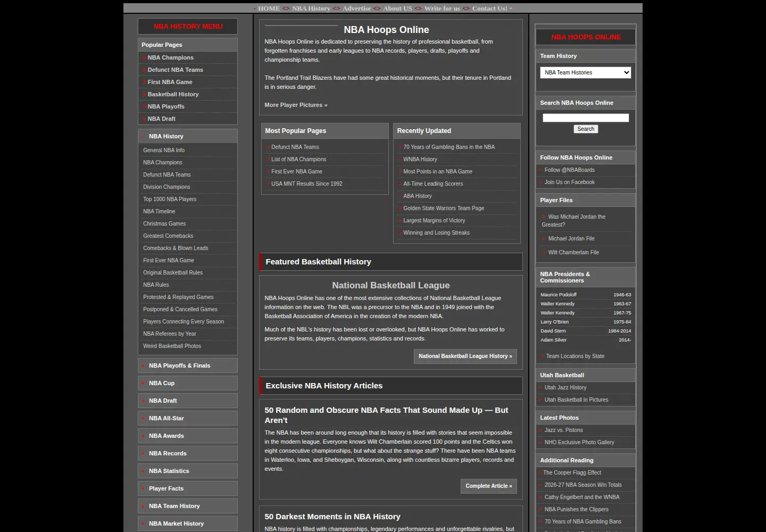Expand the Player Facts section
766x532 pixels.
click(x=188, y=488)
